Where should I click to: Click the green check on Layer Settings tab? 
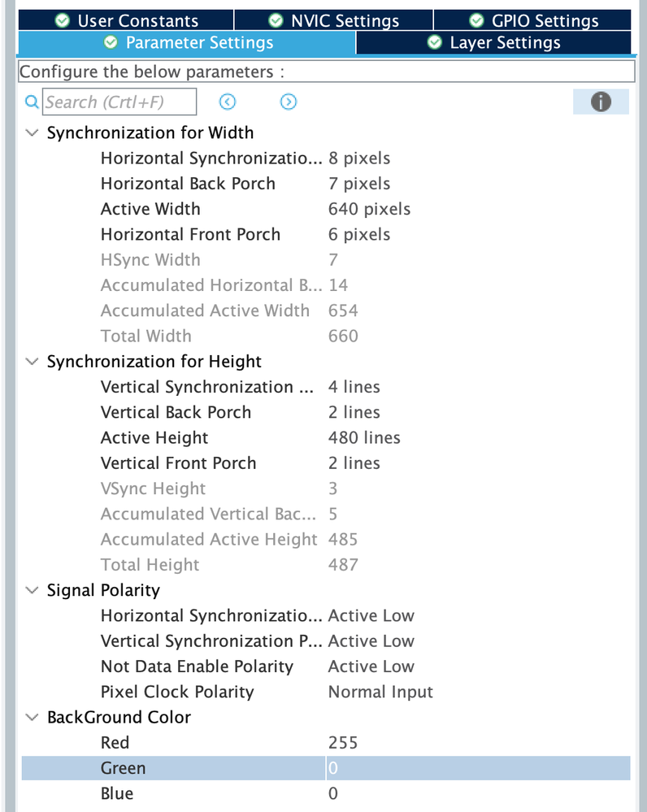pyautogui.click(x=435, y=42)
